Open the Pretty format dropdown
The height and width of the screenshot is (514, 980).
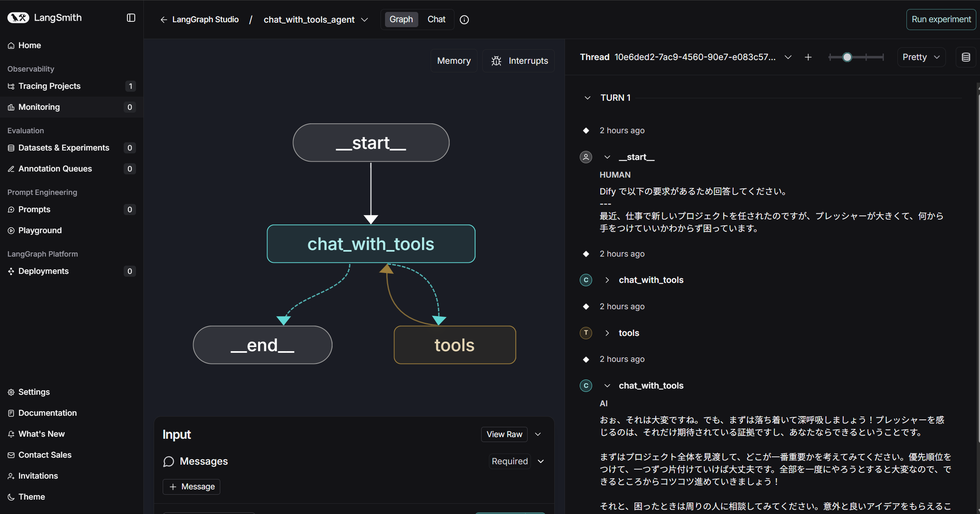click(921, 57)
